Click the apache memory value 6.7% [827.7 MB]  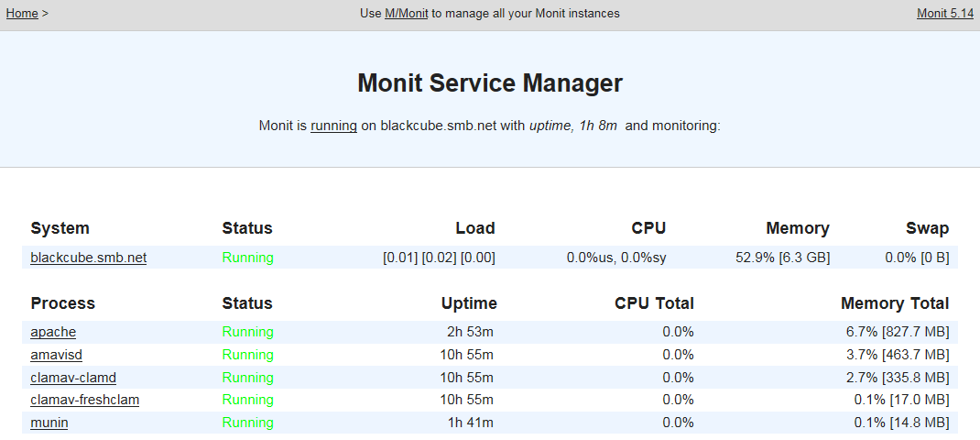pyautogui.click(x=895, y=332)
